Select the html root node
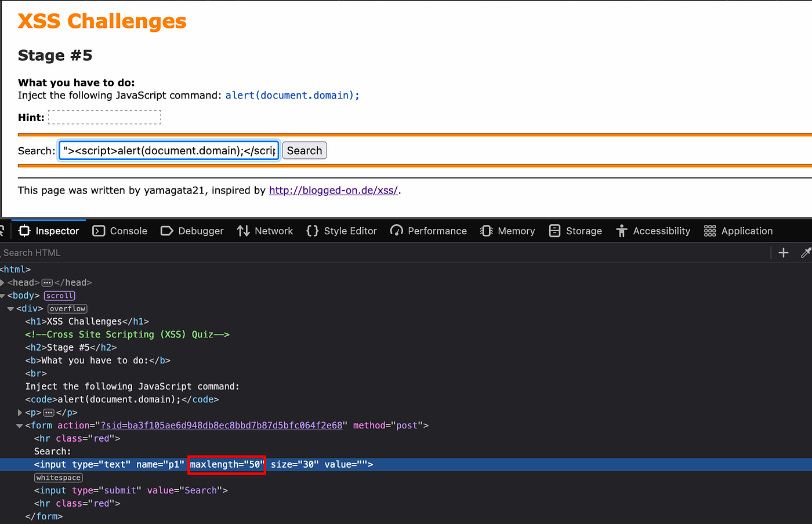812x524 pixels. pos(15,270)
